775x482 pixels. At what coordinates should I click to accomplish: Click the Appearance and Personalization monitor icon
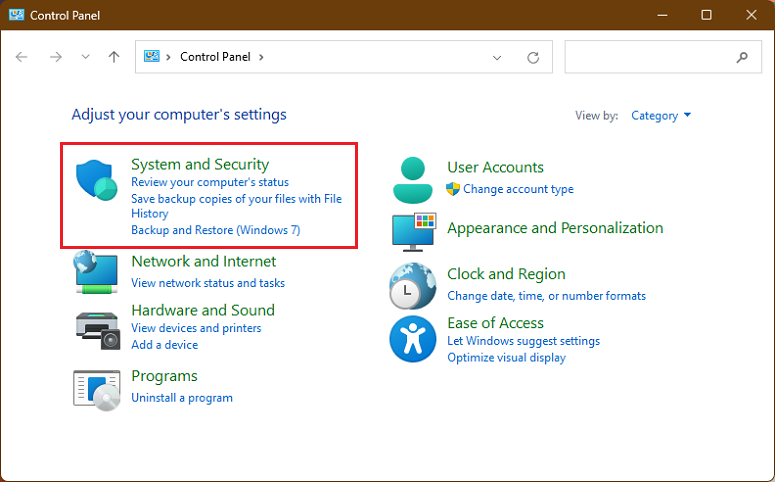pyautogui.click(x=414, y=231)
